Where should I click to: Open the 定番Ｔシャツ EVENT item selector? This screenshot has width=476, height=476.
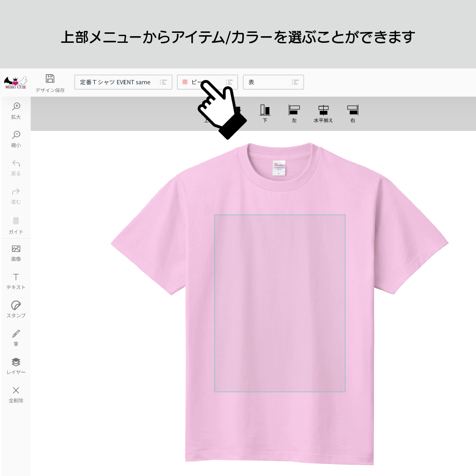(123, 82)
